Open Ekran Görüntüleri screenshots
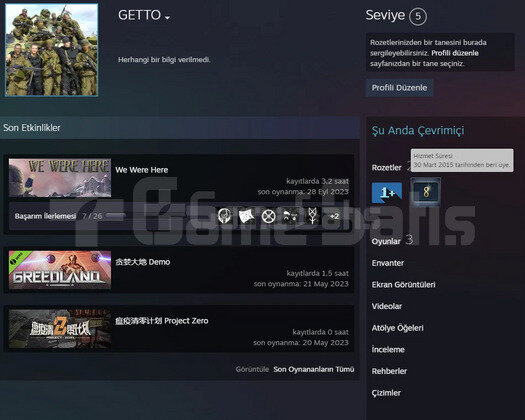The image size is (525, 420). [x=403, y=285]
